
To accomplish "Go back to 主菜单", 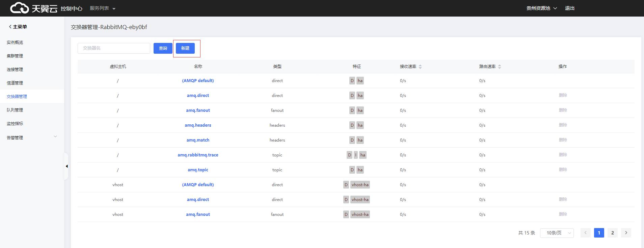I will tap(18, 27).
